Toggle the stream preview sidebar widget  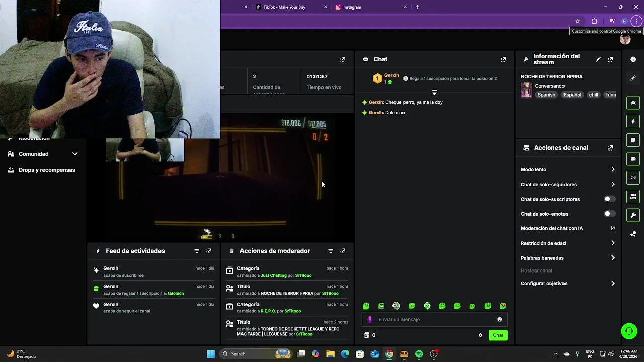(633, 103)
